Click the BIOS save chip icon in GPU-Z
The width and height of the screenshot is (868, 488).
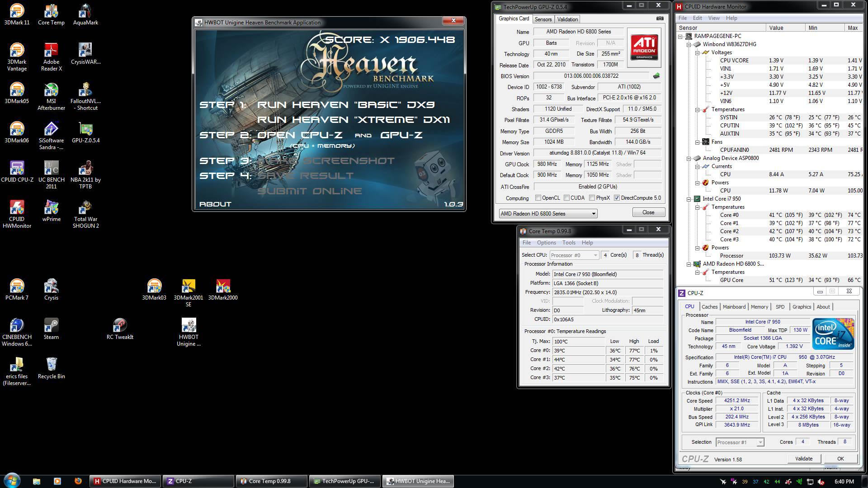[x=656, y=76]
